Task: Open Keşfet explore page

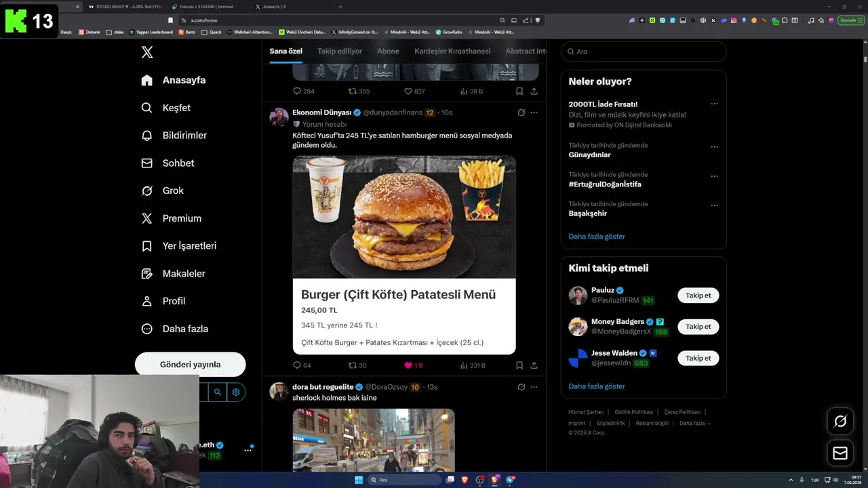Action: point(165,108)
